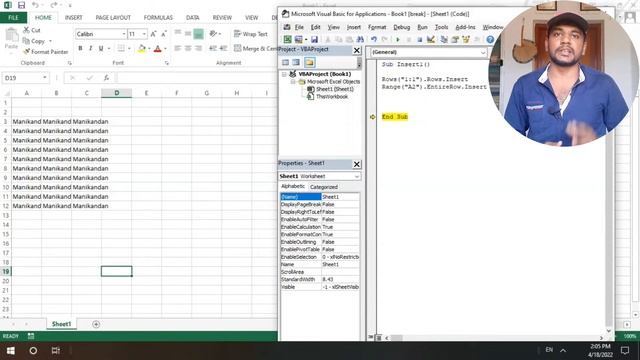
Task: Select ThisWorkbook in the project tree
Action: coord(332,97)
